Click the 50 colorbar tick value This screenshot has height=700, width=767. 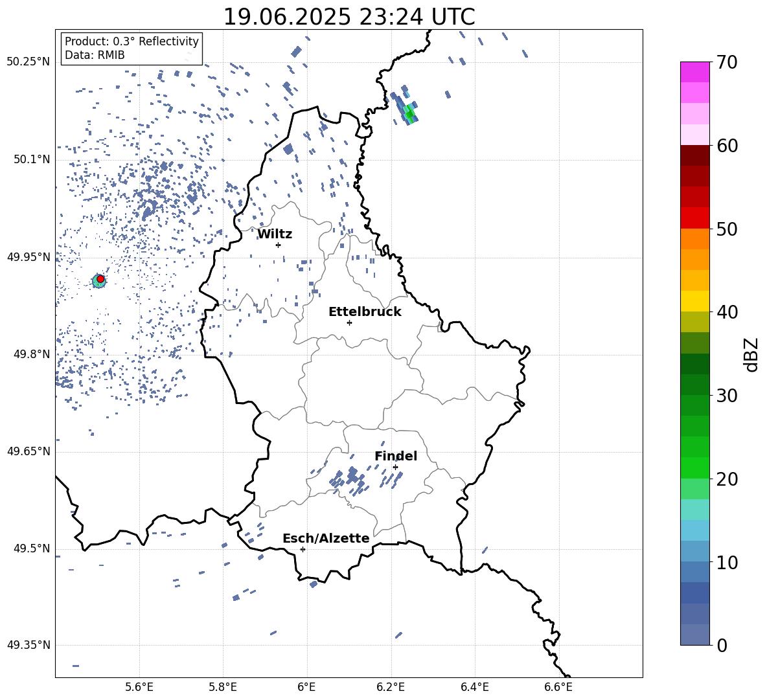(x=727, y=229)
